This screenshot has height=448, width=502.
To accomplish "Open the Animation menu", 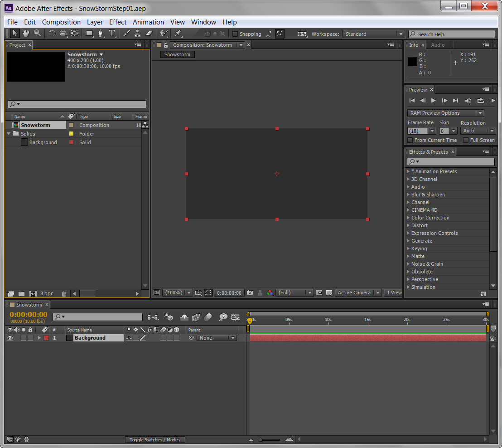I will click(148, 22).
